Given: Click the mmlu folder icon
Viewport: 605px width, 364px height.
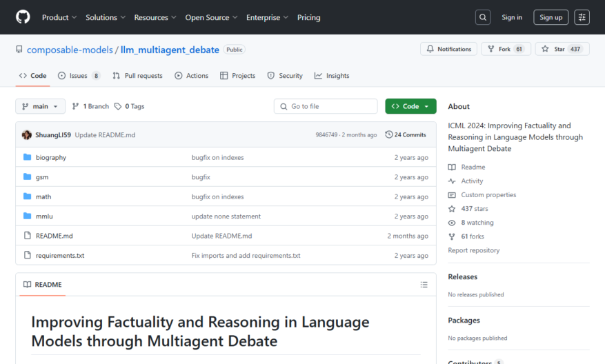Looking at the screenshot, I should (x=27, y=216).
